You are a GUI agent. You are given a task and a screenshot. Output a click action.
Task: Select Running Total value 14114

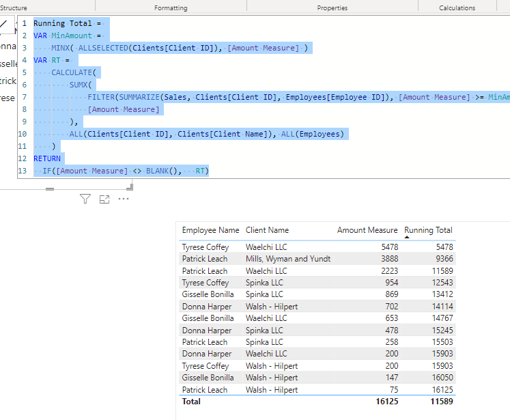(x=442, y=307)
